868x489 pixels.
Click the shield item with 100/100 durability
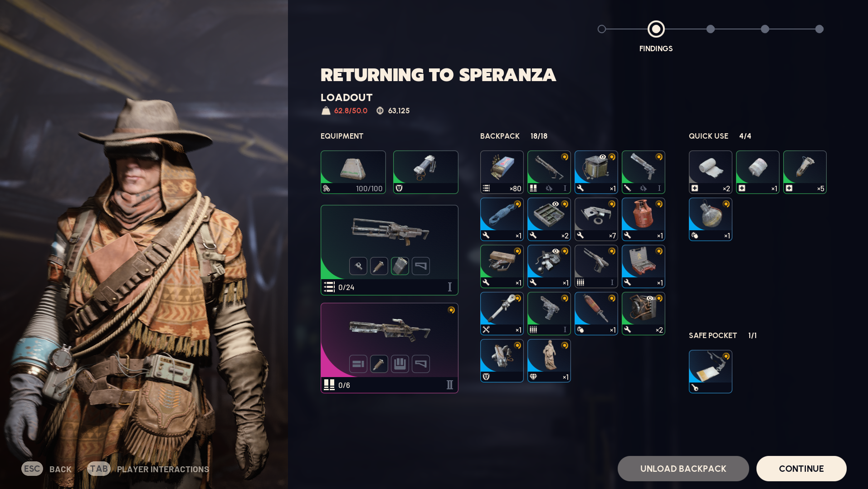tap(353, 172)
